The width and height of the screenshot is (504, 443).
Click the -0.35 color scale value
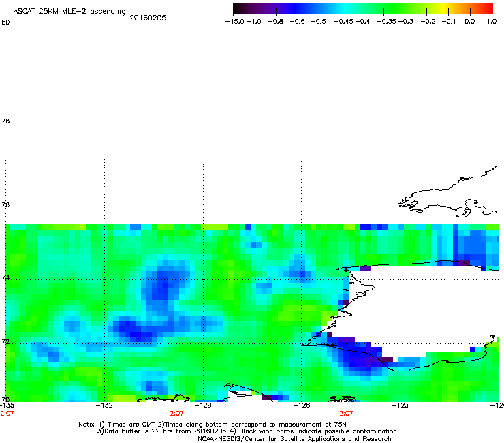(387, 22)
